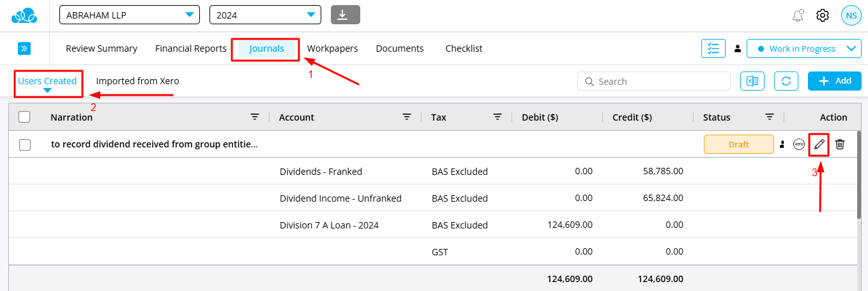Viewport: 868px width, 291px height.
Task: Edit the draft journal with pencil icon
Action: coord(819,145)
